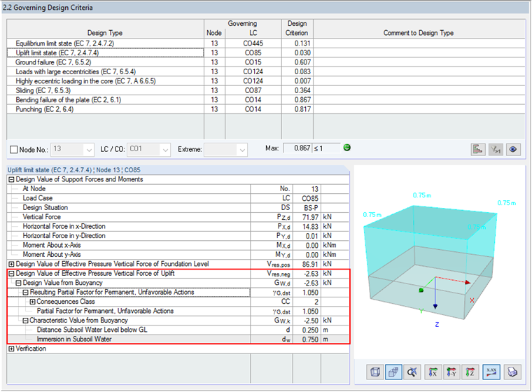Image resolution: width=532 pixels, height=392 pixels.
Task: Set view against Y direction
Action: click(x=451, y=372)
